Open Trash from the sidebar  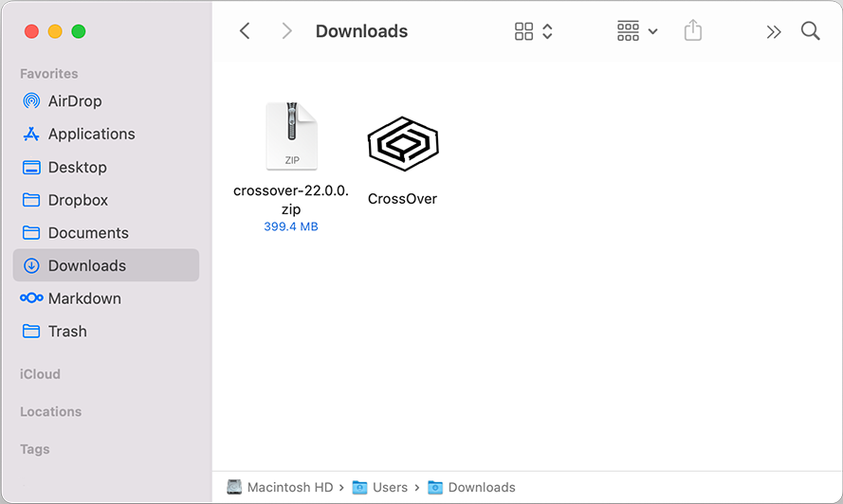coord(67,332)
